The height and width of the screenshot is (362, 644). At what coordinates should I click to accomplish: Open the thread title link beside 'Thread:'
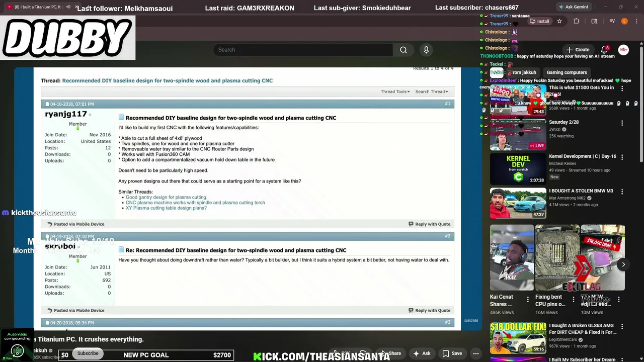click(x=167, y=80)
